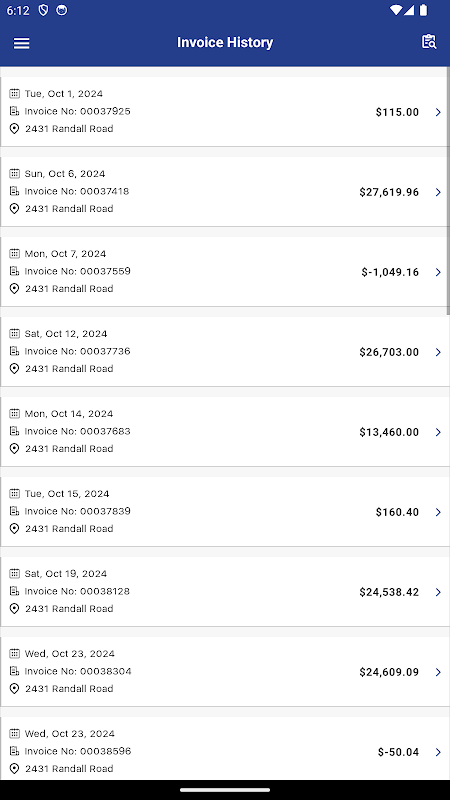Select the $13,460.00 amount on Oct 14
The image size is (450, 800).
pos(389,432)
